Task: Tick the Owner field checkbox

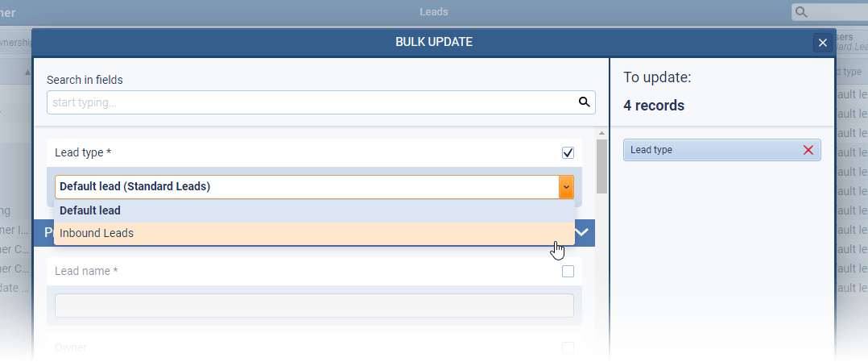Action: pos(568,347)
